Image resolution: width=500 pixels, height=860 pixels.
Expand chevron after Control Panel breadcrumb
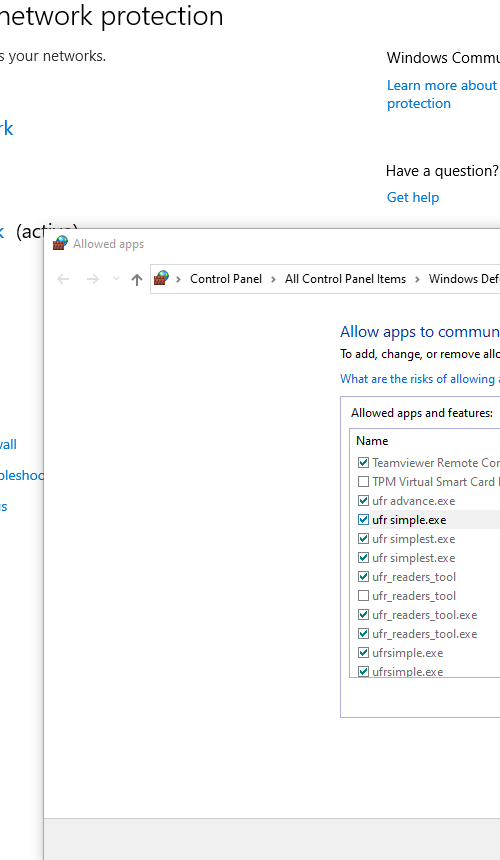tap(273, 279)
